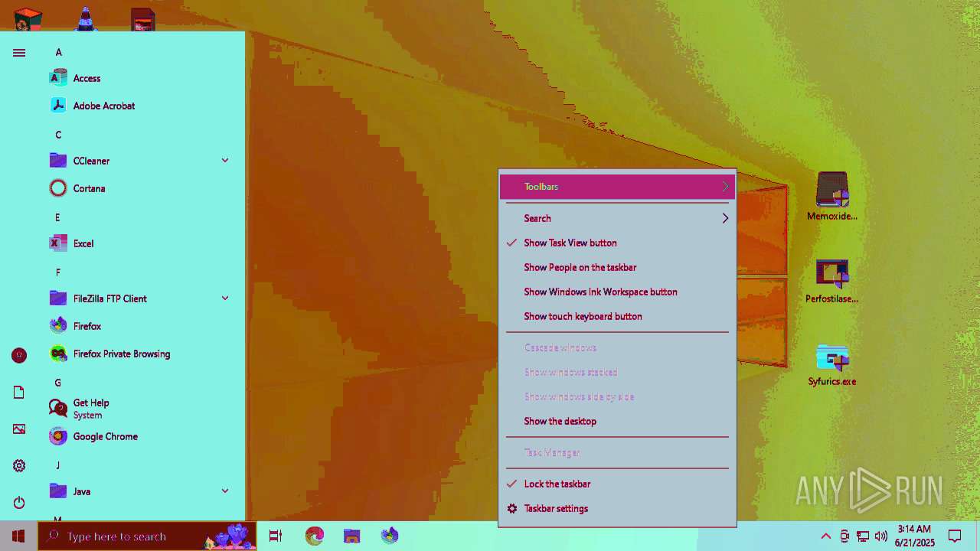Jump to letter J section header
The height and width of the screenshot is (551, 980).
[x=57, y=465]
